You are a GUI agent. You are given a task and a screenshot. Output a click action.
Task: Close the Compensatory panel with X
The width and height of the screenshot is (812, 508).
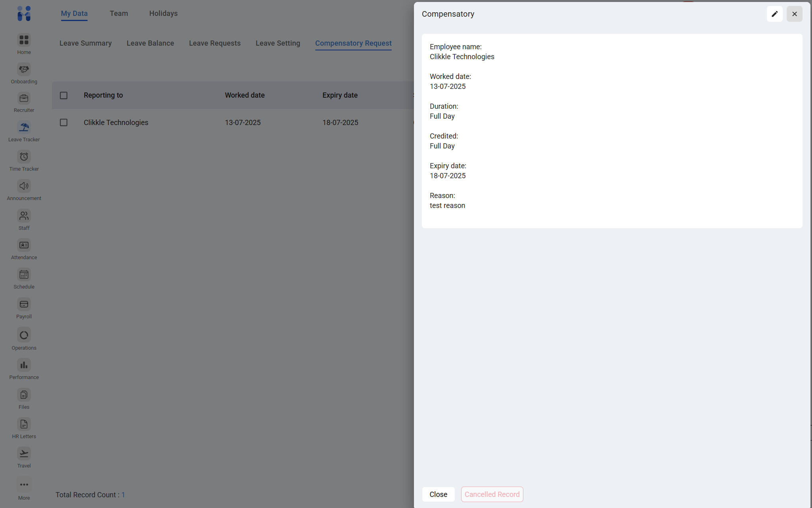click(x=794, y=14)
